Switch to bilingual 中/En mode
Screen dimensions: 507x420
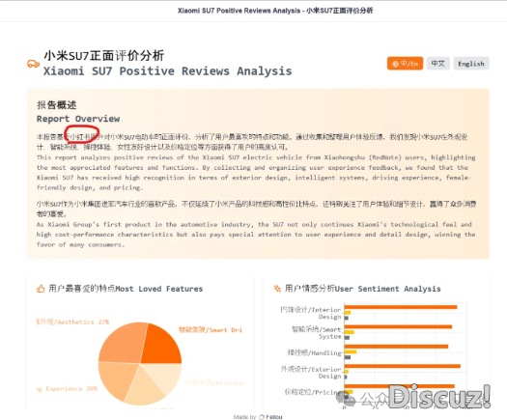(x=405, y=64)
